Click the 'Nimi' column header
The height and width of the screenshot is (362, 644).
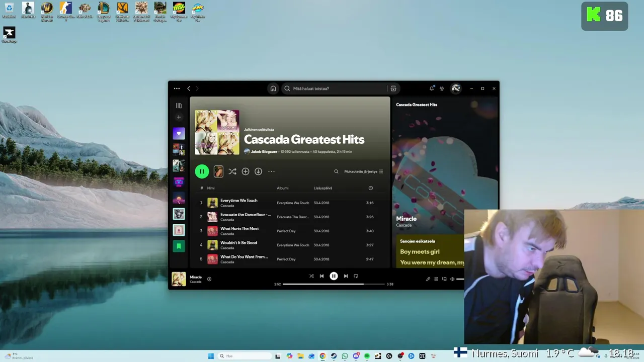pos(211,188)
